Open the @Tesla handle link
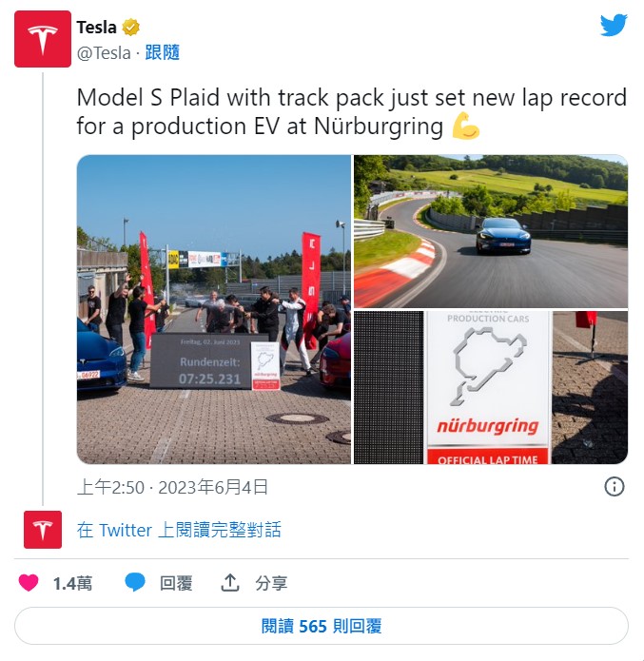Screen dimensions: 644x661 [104, 53]
